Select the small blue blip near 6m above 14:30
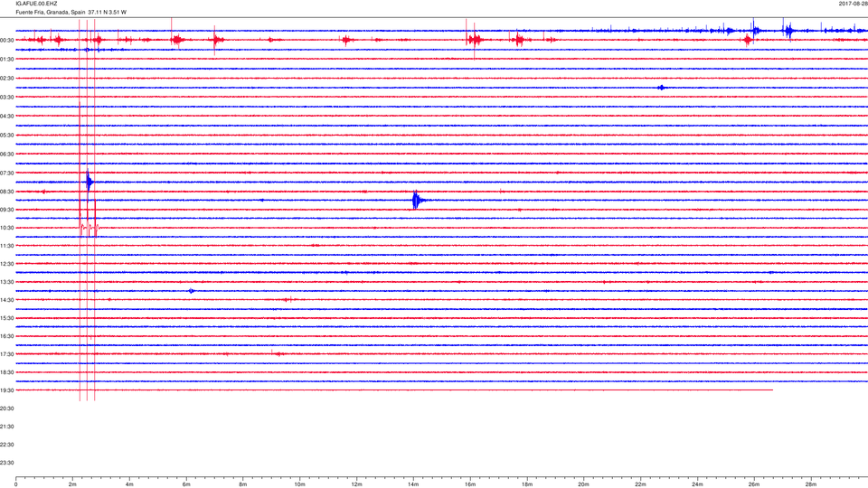Viewport: 868px width, 488px height. point(192,291)
